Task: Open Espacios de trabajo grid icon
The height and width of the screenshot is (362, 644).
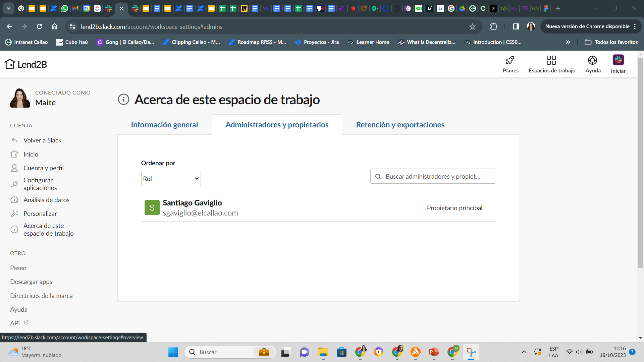Action: (x=551, y=60)
